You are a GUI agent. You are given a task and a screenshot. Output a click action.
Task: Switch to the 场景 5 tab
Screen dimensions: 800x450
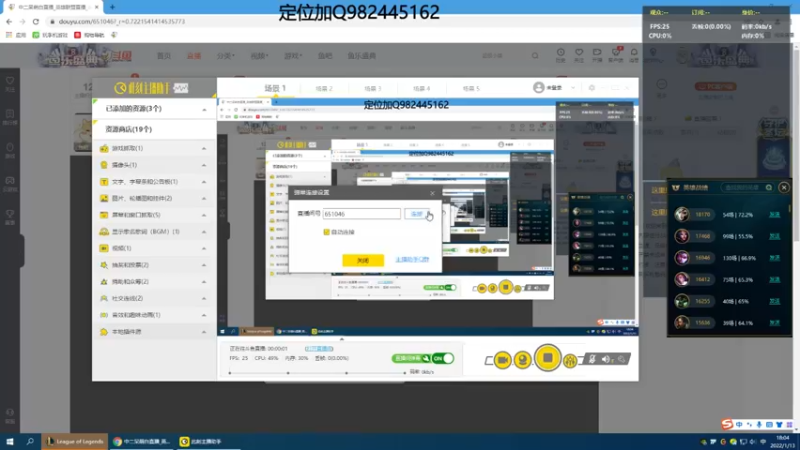471,88
